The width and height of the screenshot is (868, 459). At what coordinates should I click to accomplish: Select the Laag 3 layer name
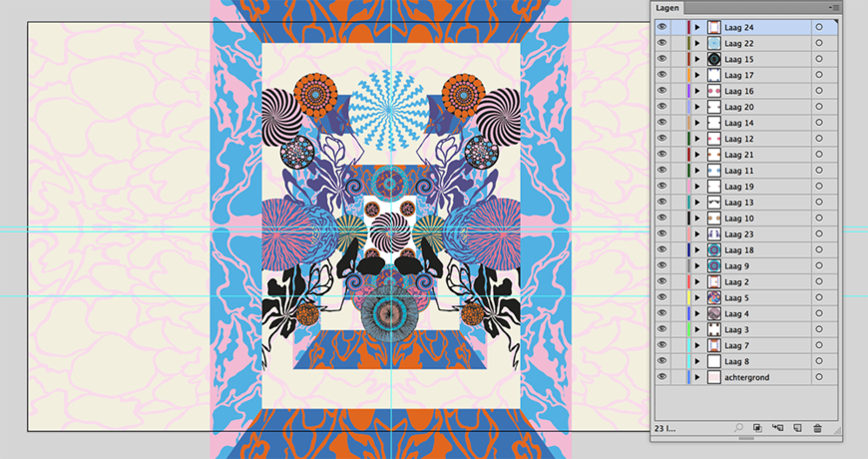tap(737, 330)
